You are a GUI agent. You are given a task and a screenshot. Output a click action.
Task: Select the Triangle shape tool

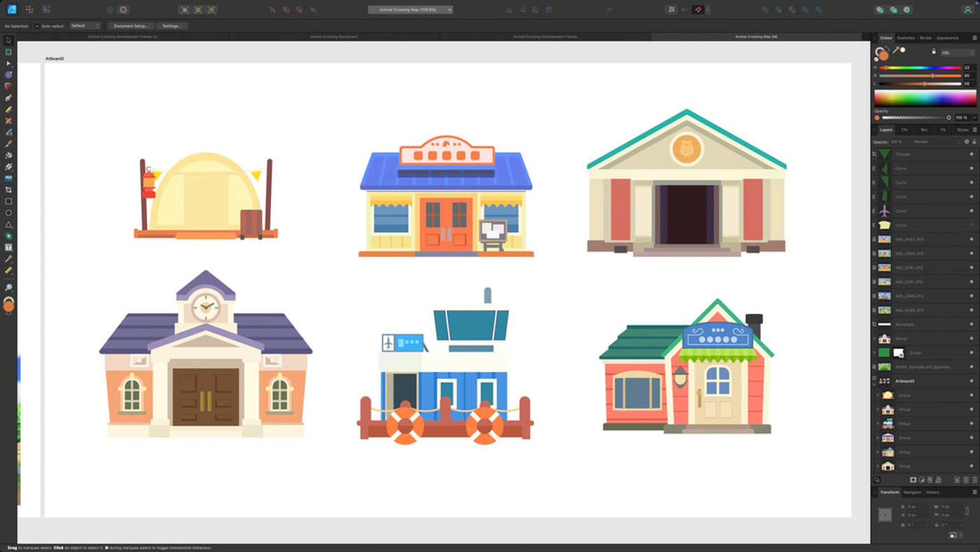click(x=8, y=224)
